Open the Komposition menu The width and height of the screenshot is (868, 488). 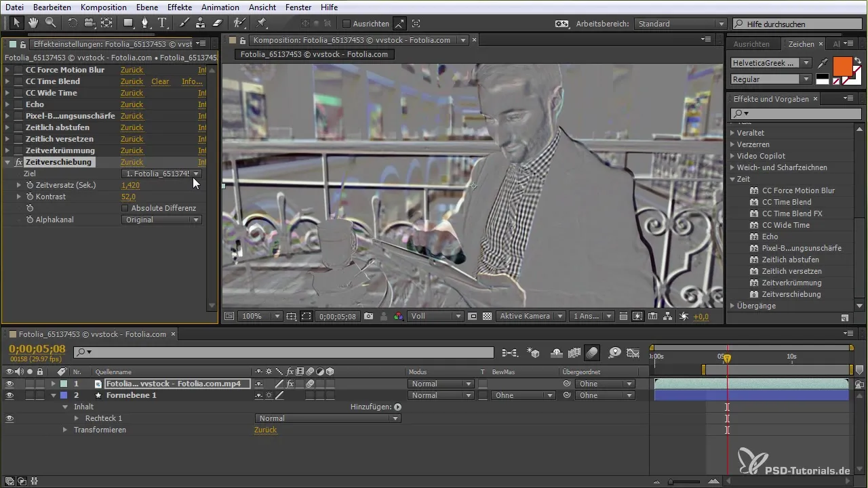(x=103, y=7)
